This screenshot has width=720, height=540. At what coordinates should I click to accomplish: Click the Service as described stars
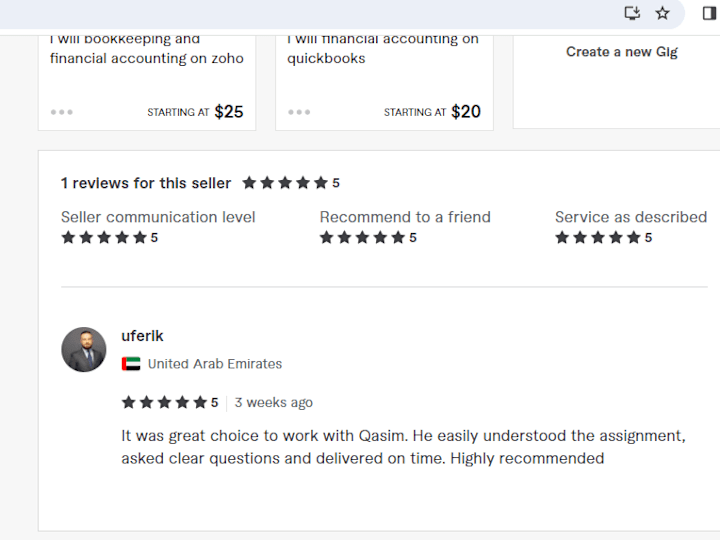(598, 238)
